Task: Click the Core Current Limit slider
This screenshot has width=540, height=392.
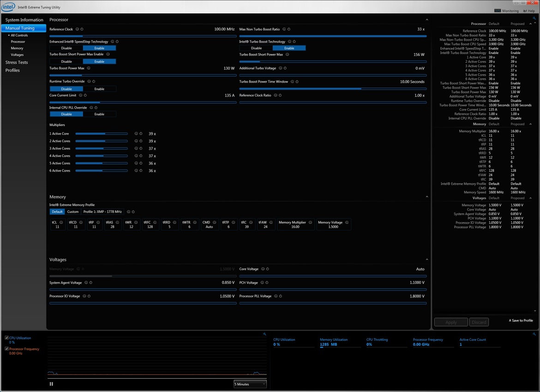Action: [x=143, y=103]
